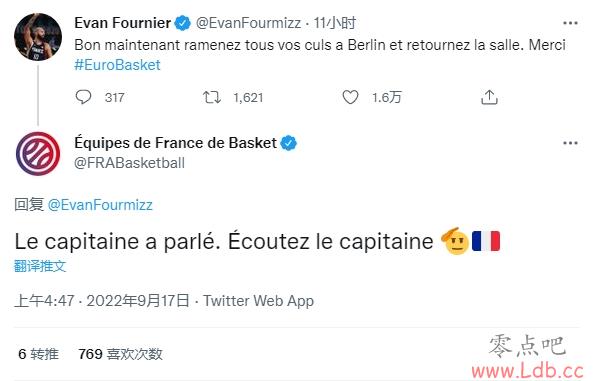View the 769 喜欢次数 likes list

pos(120,354)
